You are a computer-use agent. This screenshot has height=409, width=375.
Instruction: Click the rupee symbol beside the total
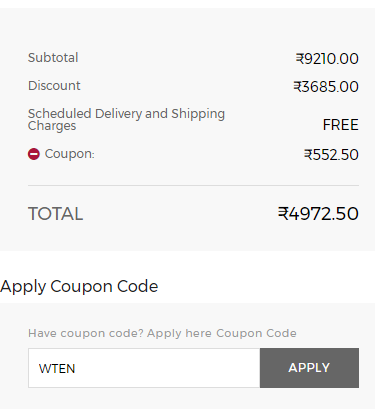pos(283,213)
